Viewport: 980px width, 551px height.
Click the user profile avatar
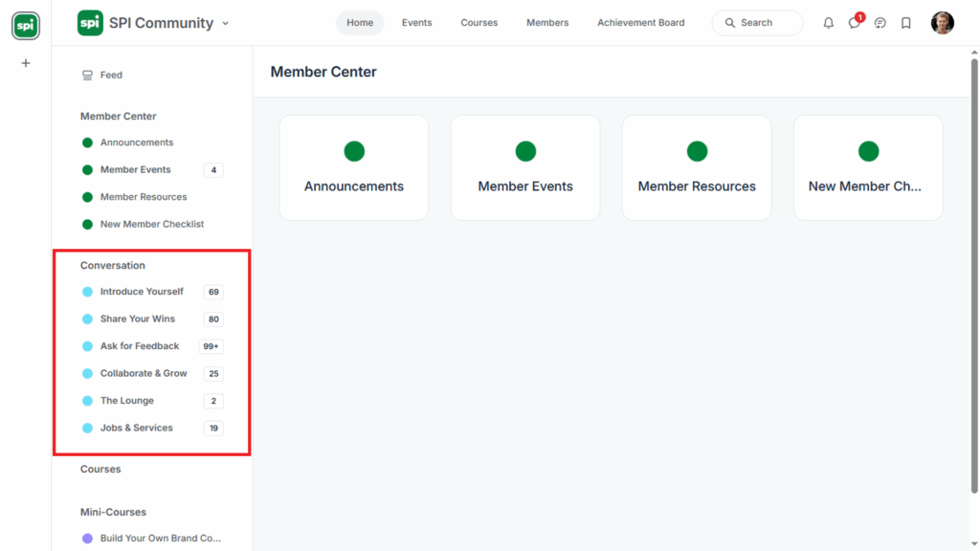[942, 23]
